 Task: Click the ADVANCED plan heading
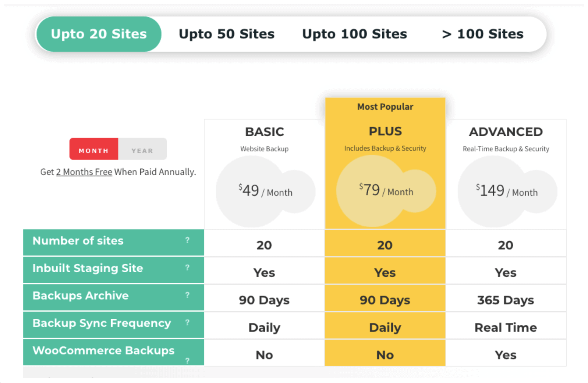(x=506, y=132)
